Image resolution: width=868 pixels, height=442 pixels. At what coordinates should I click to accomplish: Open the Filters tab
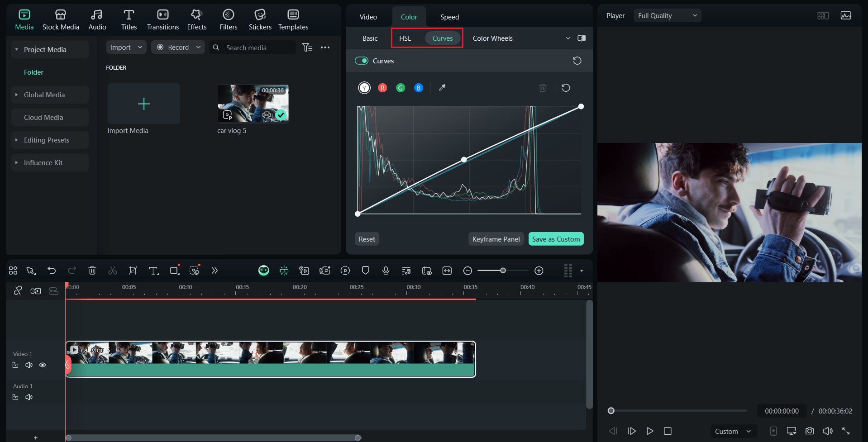click(229, 20)
